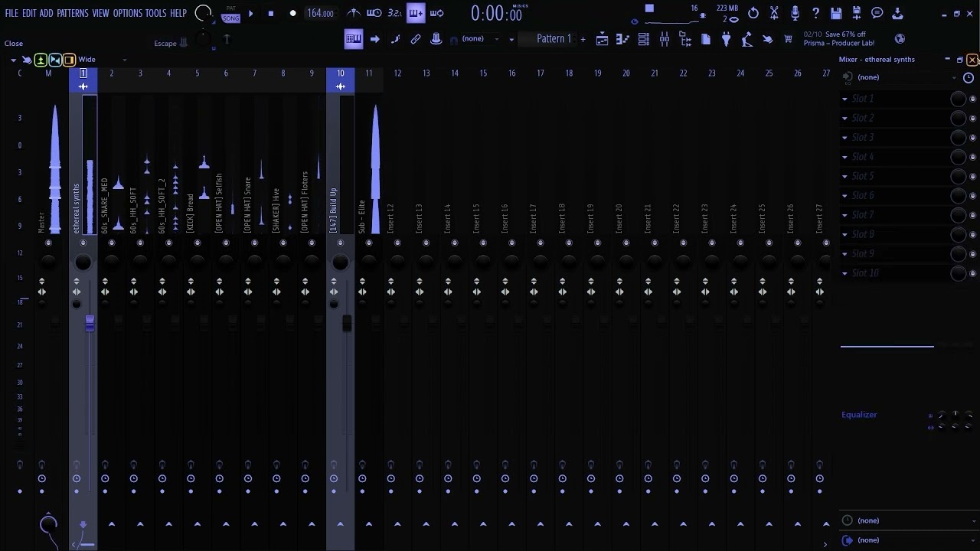Open the EDIT menu
The height and width of the screenshot is (551, 980).
(x=29, y=13)
